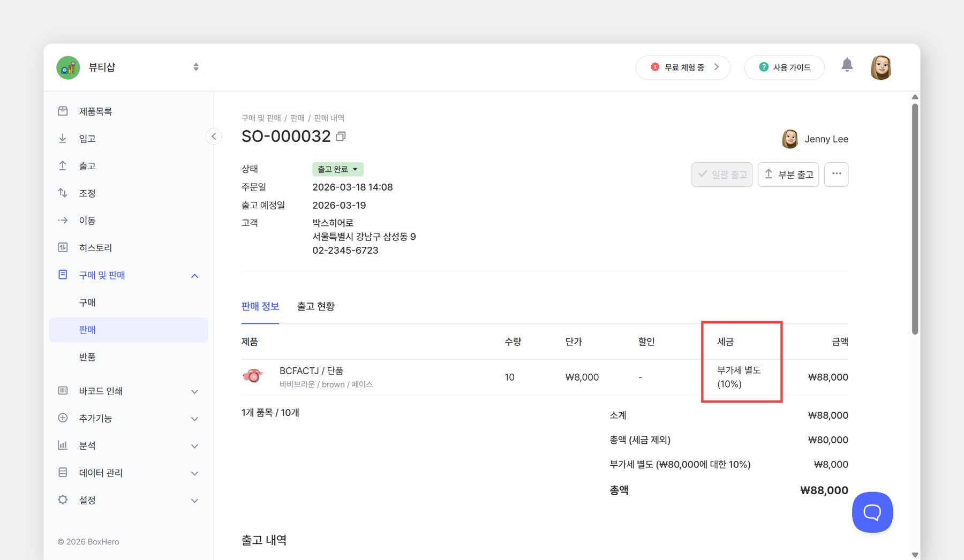Screen dimensions: 964x560
Task: Select 반품 from the sidebar menu
Action: [87, 357]
